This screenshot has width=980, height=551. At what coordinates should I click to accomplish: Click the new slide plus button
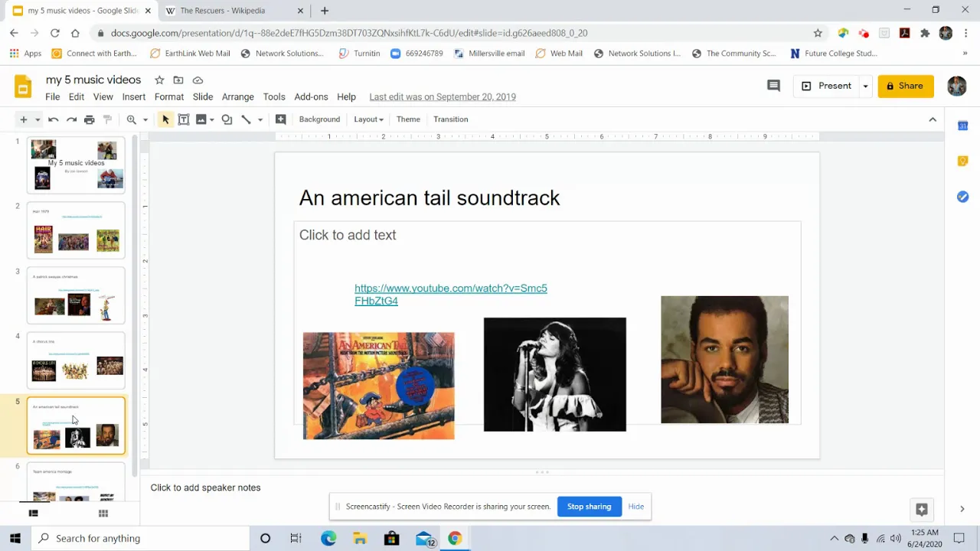(24, 119)
